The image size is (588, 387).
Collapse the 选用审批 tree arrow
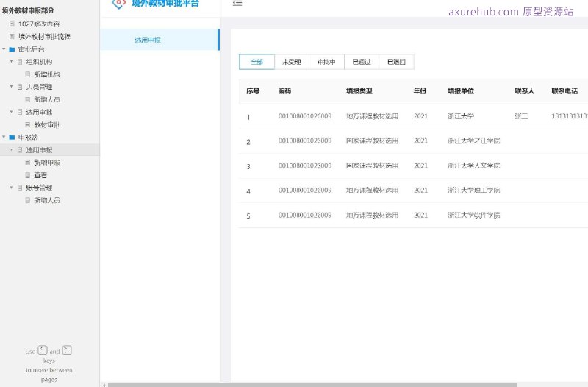point(12,112)
